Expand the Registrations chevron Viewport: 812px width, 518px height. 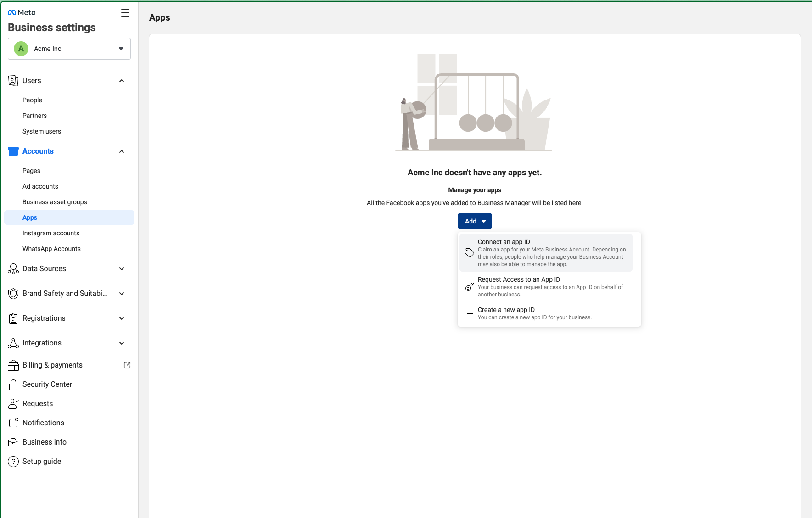point(122,318)
